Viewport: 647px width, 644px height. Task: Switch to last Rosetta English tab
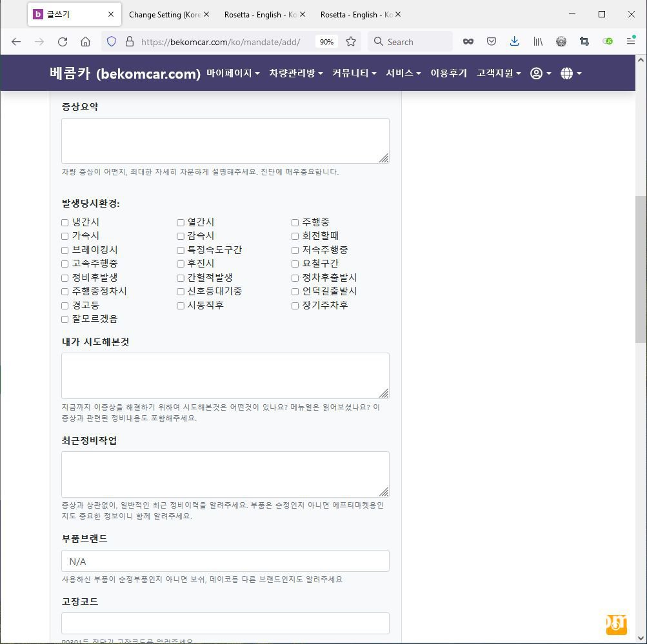point(356,14)
